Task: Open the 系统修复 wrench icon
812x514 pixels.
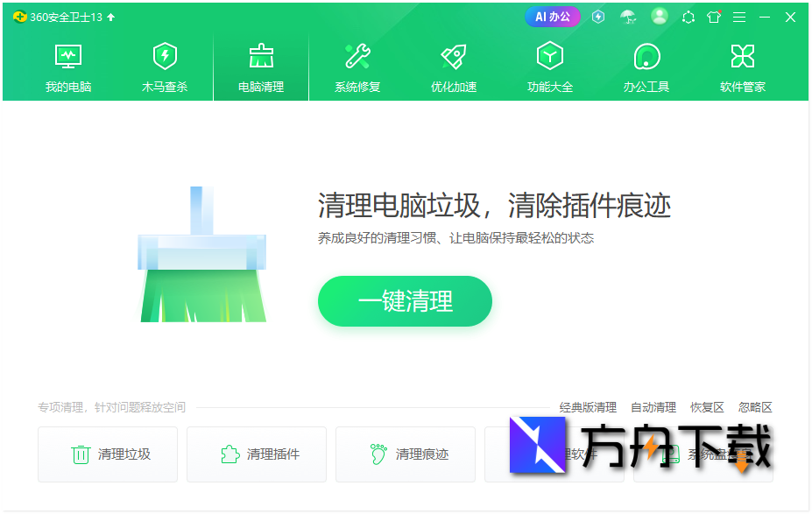Action: coord(357,55)
